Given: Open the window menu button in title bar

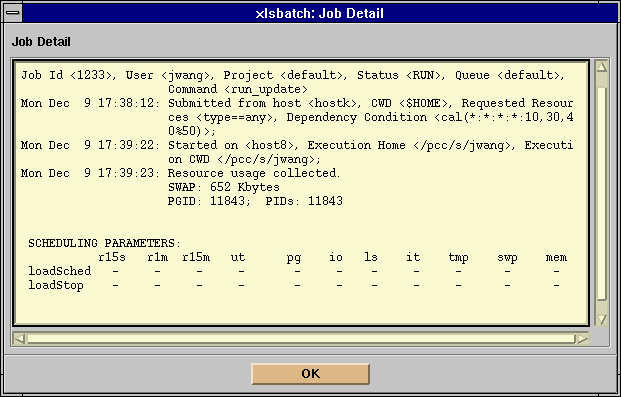Looking at the screenshot, I should tap(13, 13).
